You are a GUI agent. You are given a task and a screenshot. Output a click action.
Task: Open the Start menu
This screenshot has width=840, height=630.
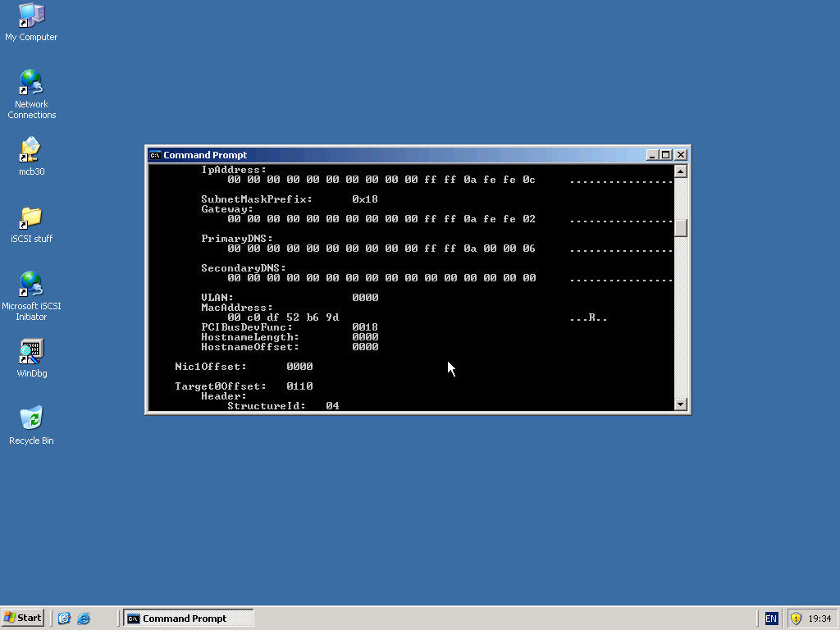[x=24, y=619]
